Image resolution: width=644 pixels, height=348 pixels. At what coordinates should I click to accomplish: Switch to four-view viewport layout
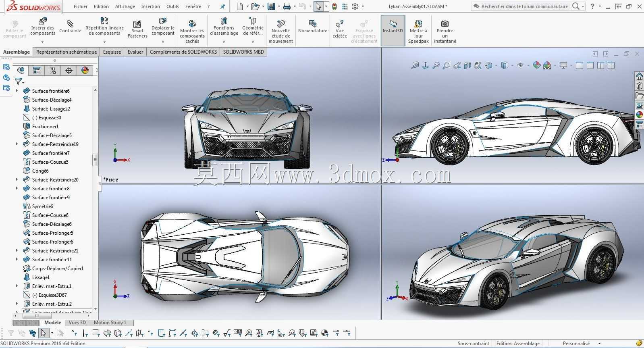[611, 65]
